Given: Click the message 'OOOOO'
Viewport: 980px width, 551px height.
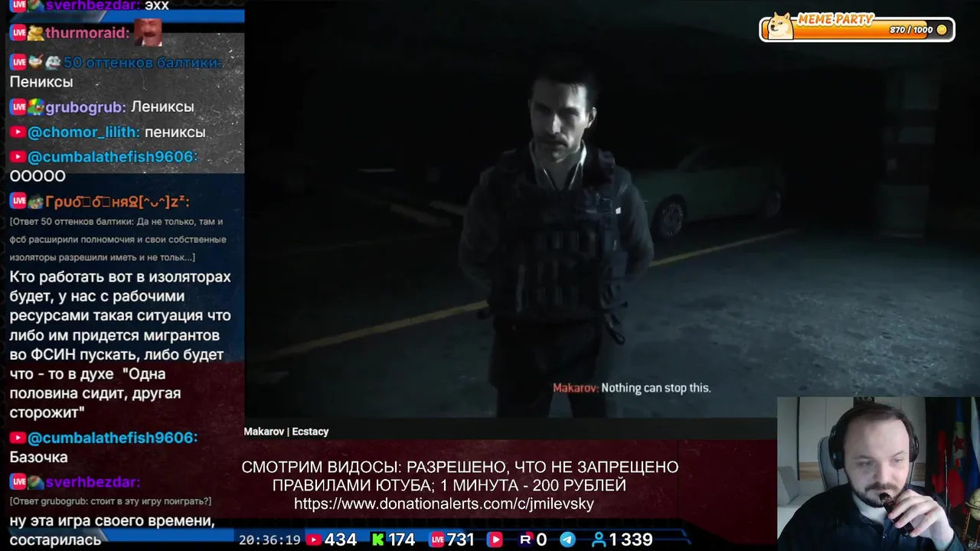Looking at the screenshot, I should tap(38, 176).
